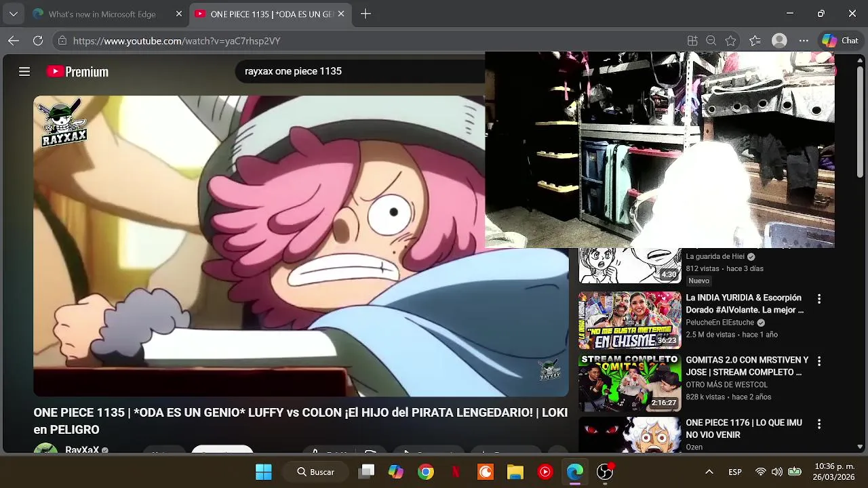Launch Copilot from the taskbar
This screenshot has width=868, height=488.
tap(396, 472)
